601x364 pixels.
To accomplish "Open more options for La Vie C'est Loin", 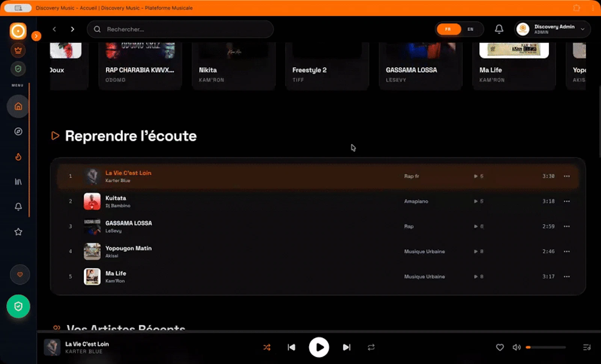I will [566, 176].
